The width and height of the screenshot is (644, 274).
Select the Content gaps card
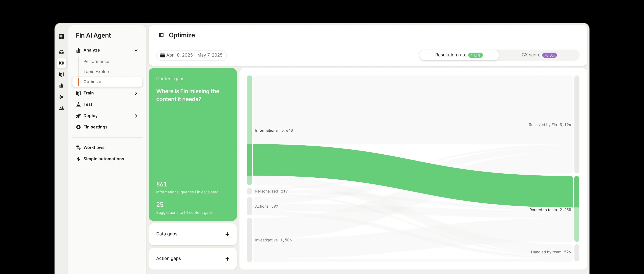click(x=193, y=144)
